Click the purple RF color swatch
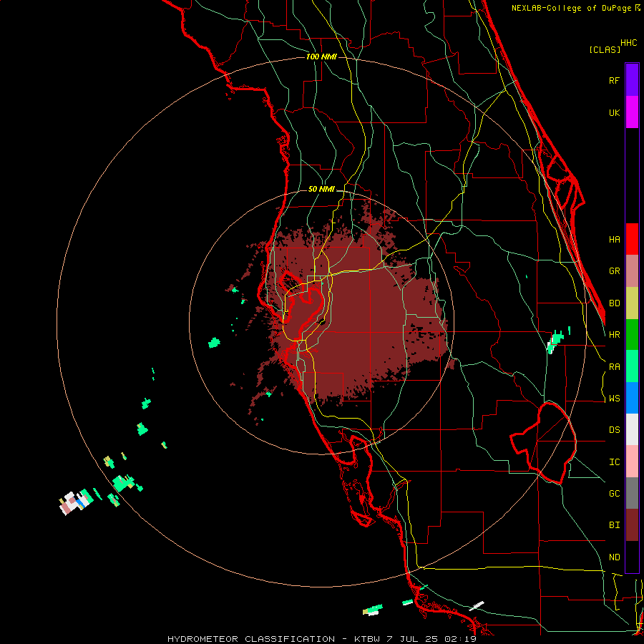The height and width of the screenshot is (644, 644). tap(632, 79)
